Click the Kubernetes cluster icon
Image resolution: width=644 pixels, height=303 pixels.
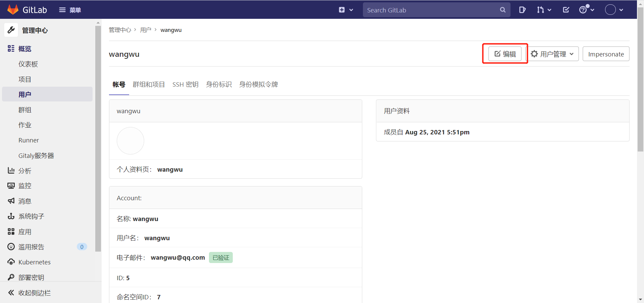11,262
